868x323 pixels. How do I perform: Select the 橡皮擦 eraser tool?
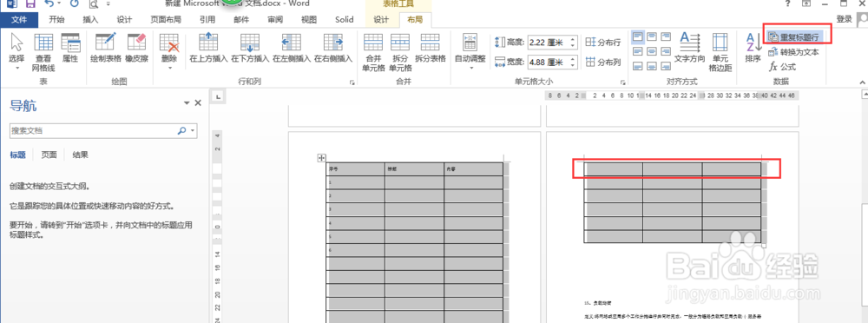pos(136,48)
